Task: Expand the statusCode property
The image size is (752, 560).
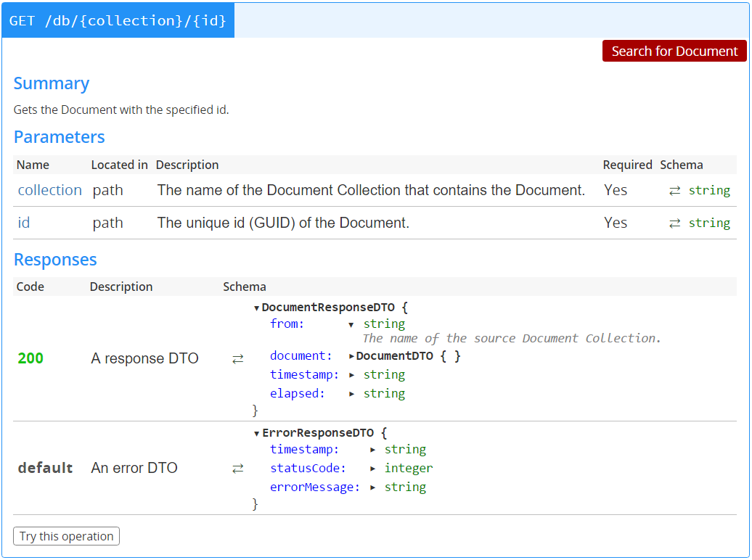Action: (372, 469)
